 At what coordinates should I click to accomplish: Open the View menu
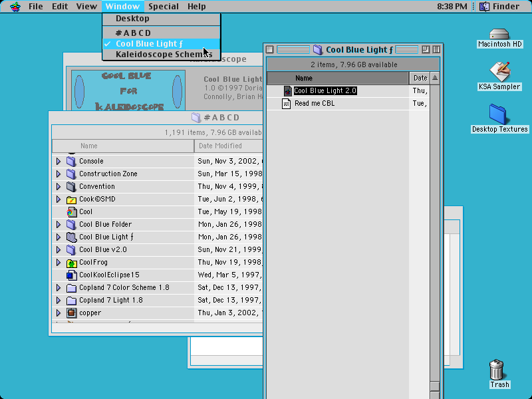86,7
